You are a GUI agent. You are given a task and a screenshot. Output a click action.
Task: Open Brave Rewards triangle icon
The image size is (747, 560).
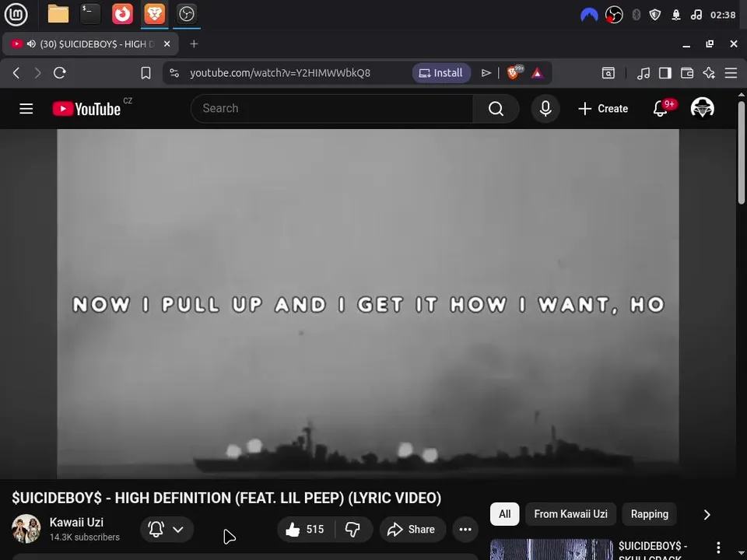[538, 73]
